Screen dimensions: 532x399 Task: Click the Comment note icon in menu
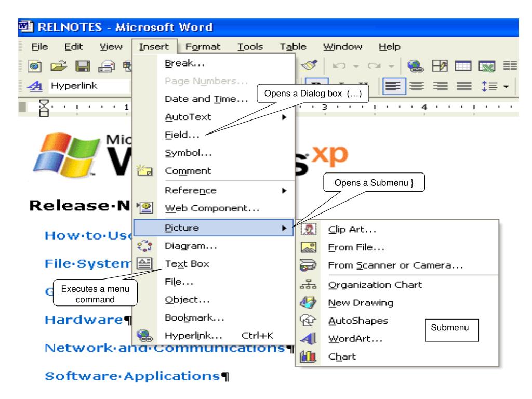point(144,170)
